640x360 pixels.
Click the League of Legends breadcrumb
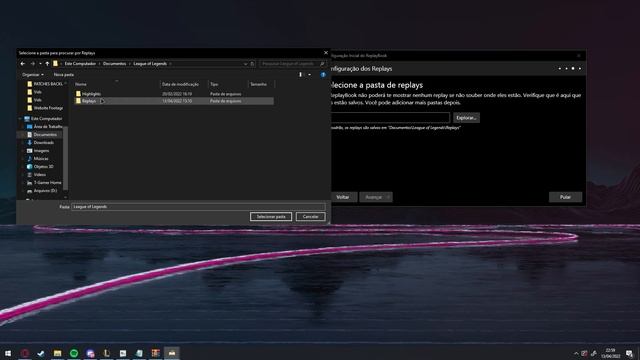point(150,64)
